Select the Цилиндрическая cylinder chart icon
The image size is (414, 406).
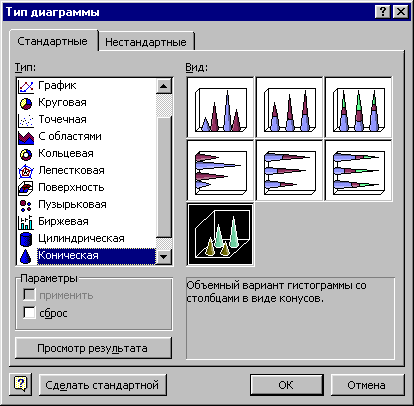tap(26, 239)
